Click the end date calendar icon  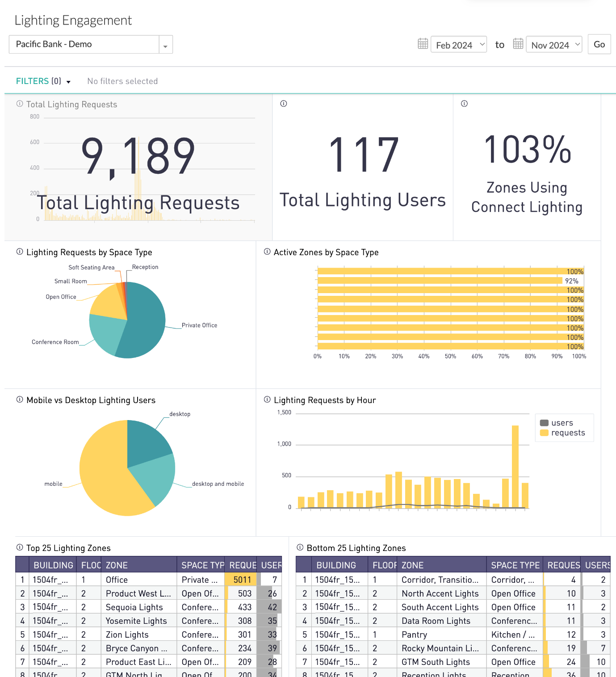pos(518,44)
